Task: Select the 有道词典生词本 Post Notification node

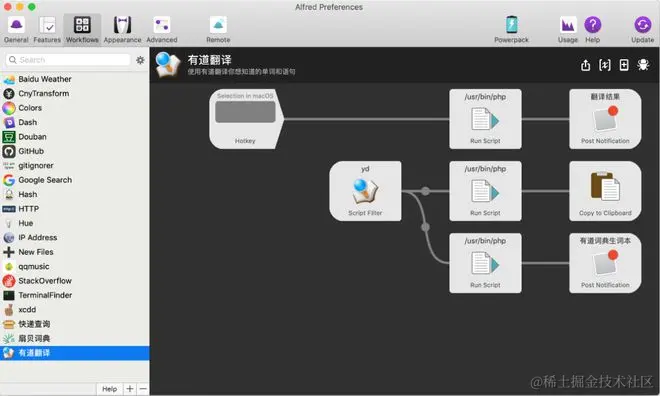Action: [x=605, y=263]
